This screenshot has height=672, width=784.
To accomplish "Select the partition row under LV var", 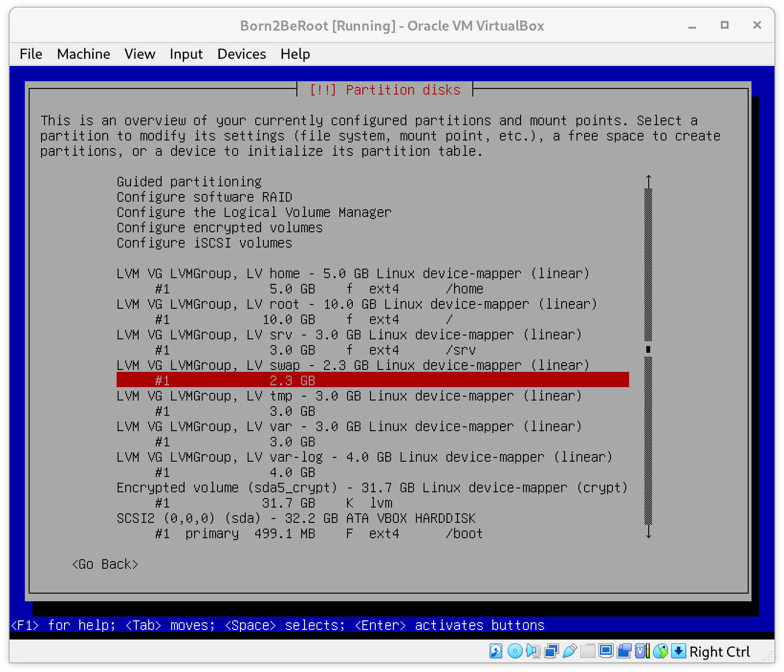I will (x=373, y=442).
